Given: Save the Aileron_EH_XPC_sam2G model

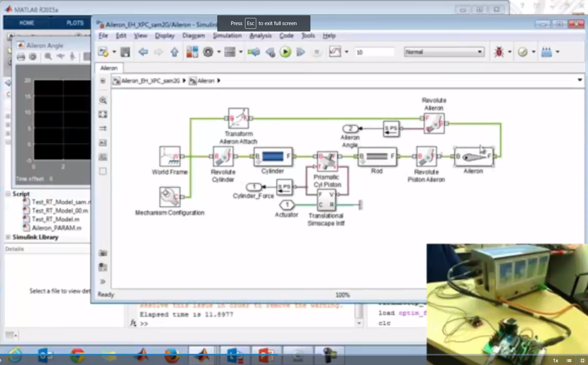Looking at the screenshot, I should (125, 52).
